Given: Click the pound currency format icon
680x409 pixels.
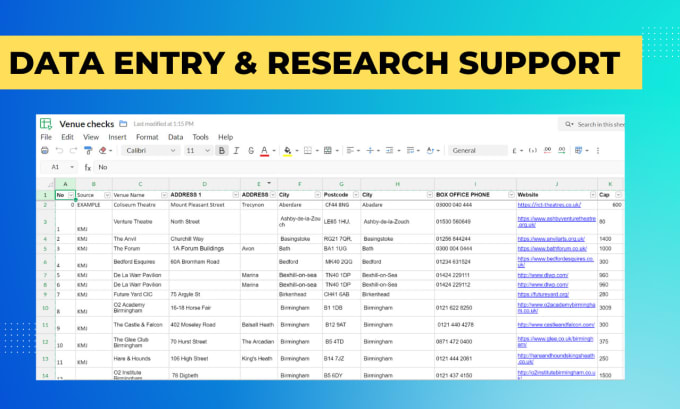Looking at the screenshot, I should tap(515, 151).
